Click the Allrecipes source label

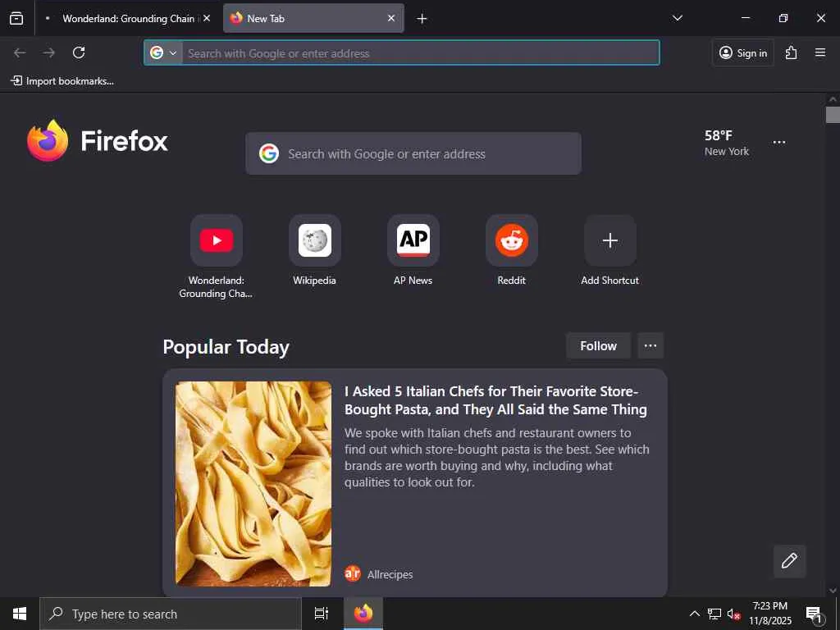(390, 574)
